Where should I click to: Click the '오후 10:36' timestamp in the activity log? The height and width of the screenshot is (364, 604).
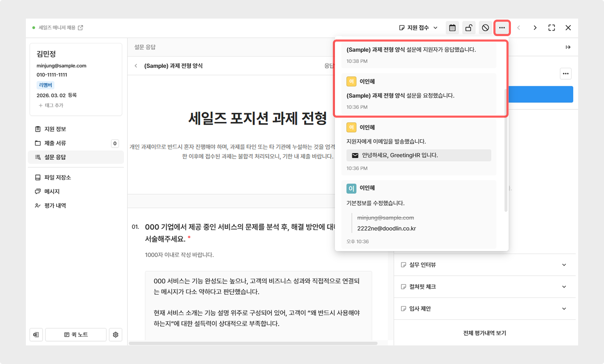357,241
